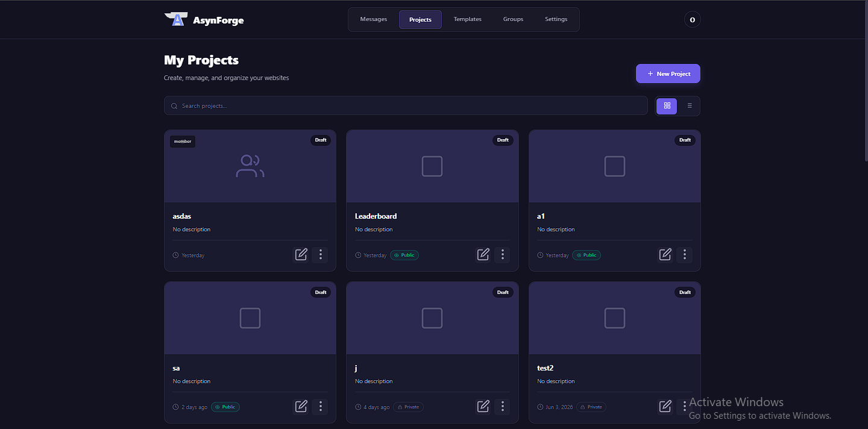
Task: Select the Projects tab
Action: pos(420,19)
